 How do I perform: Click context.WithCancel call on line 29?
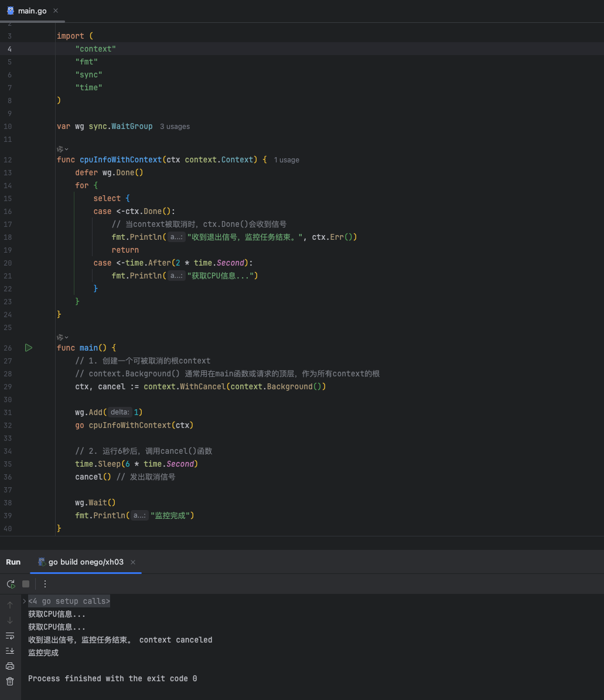235,386
